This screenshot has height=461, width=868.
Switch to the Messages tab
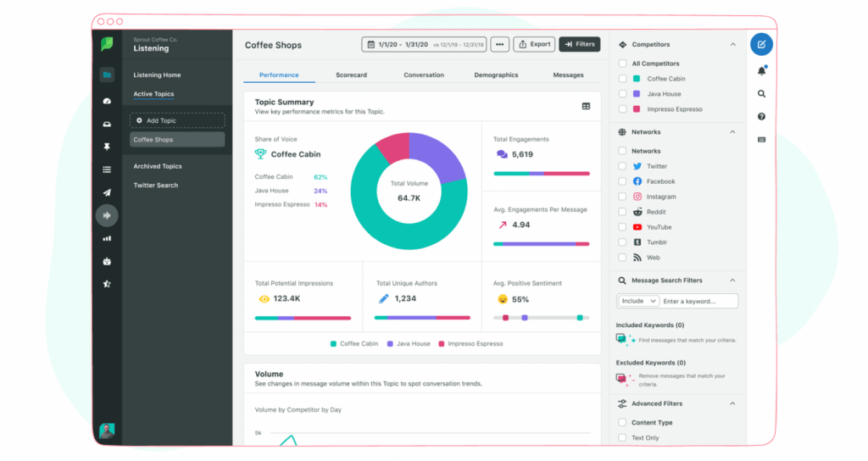568,75
